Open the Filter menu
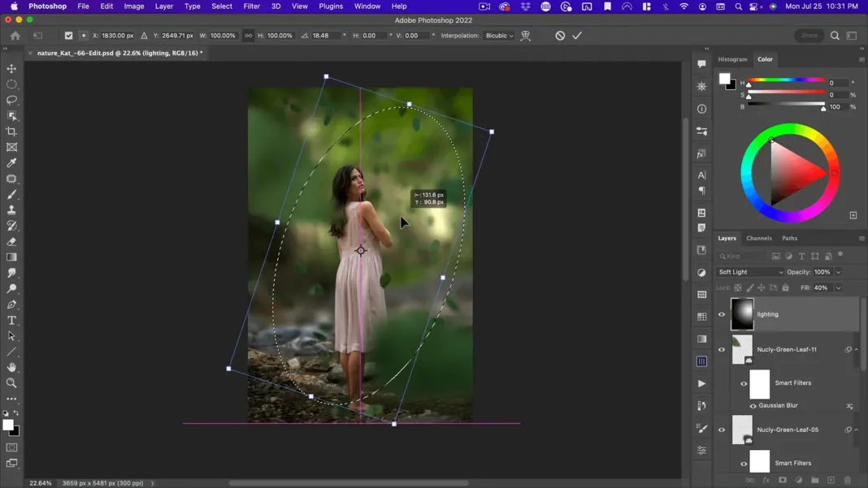This screenshot has width=868, height=488. (x=251, y=6)
